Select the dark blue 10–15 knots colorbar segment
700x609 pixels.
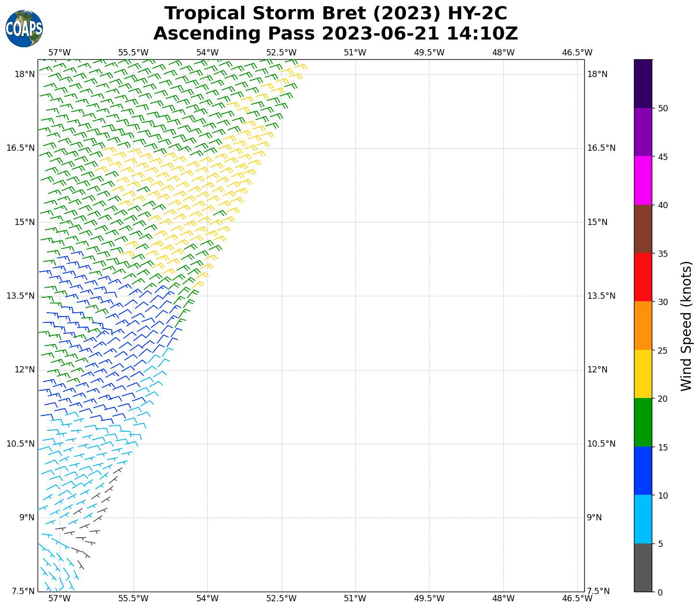pyautogui.click(x=643, y=470)
